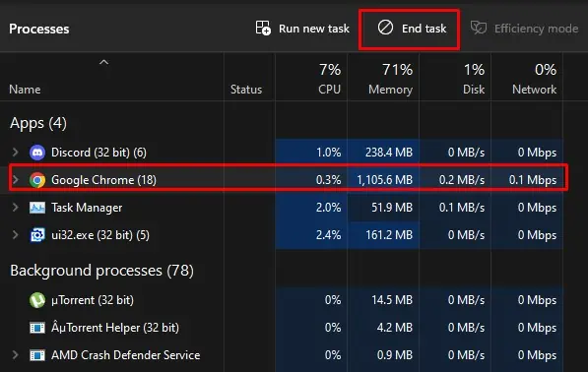Click the Name column header

(111, 79)
